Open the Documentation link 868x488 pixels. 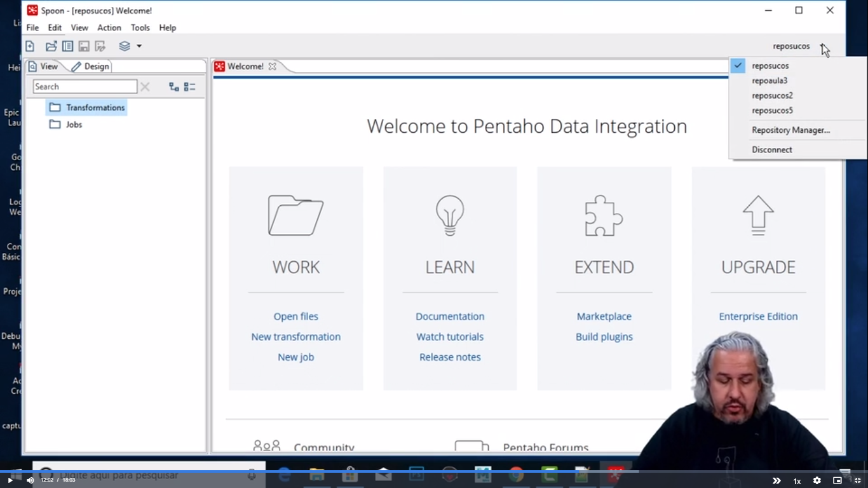point(450,316)
